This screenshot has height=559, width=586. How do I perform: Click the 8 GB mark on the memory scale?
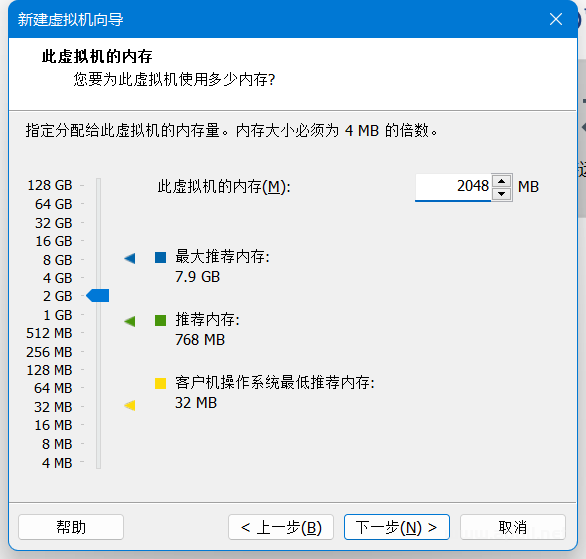tap(58, 260)
